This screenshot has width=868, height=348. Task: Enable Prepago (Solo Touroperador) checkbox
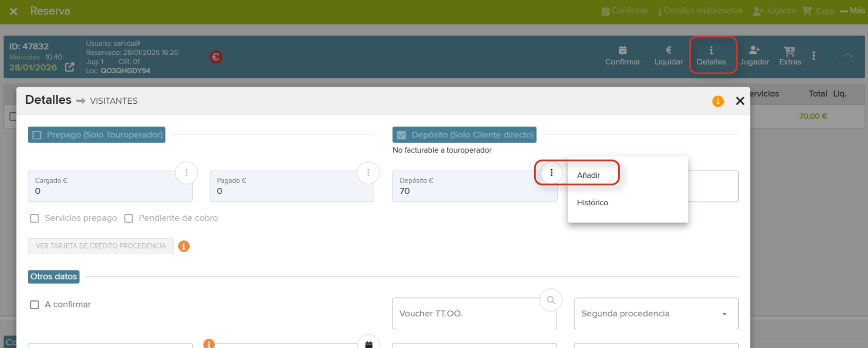[37, 135]
